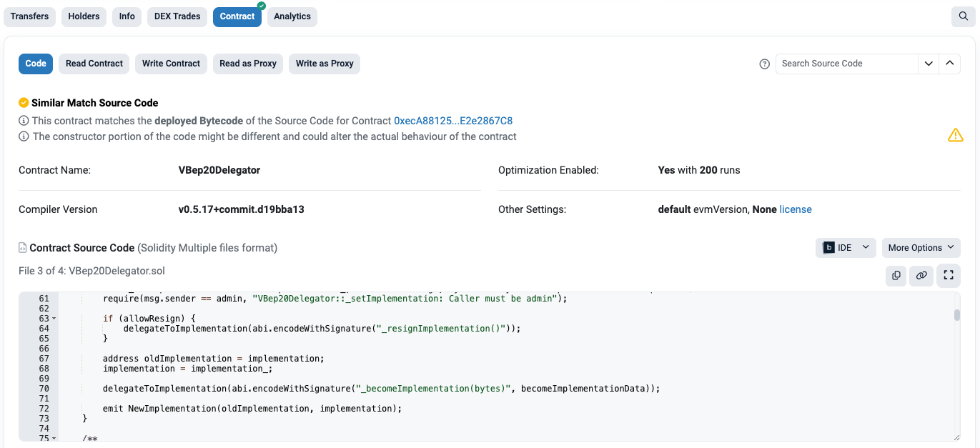The image size is (980, 448).
Task: Focus the Search Source Code field
Action: coord(846,64)
